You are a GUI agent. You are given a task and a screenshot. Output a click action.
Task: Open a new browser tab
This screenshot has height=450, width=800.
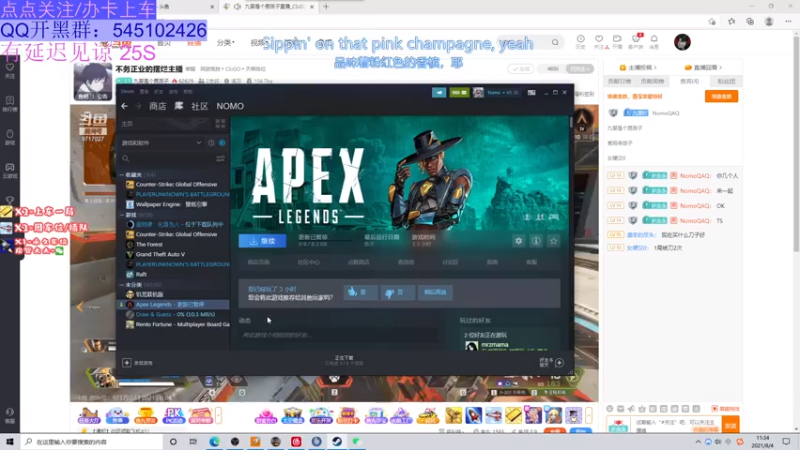(326, 7)
